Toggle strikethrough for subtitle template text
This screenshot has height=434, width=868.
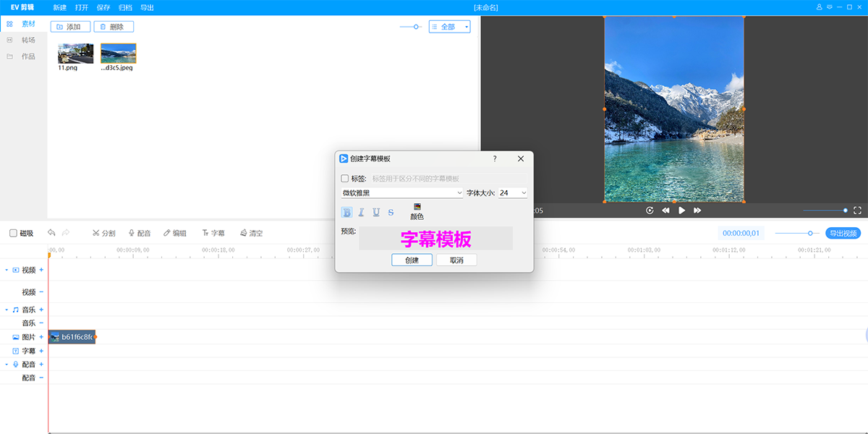[x=391, y=212]
